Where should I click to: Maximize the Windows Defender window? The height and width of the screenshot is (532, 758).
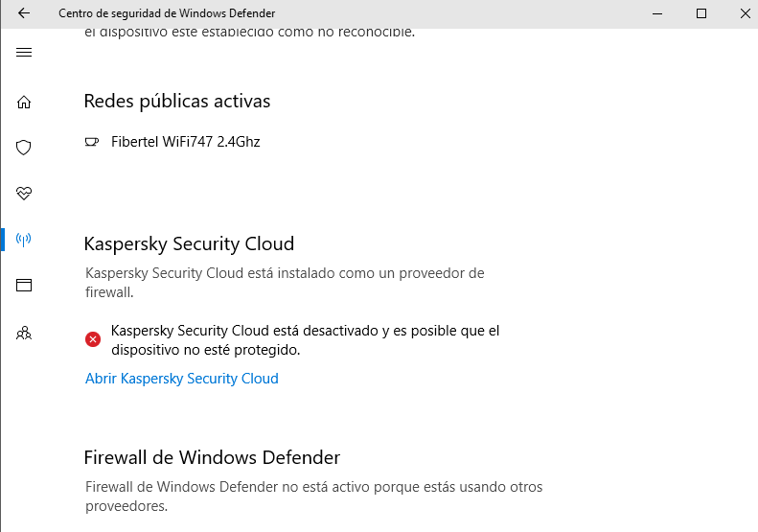pos(701,13)
